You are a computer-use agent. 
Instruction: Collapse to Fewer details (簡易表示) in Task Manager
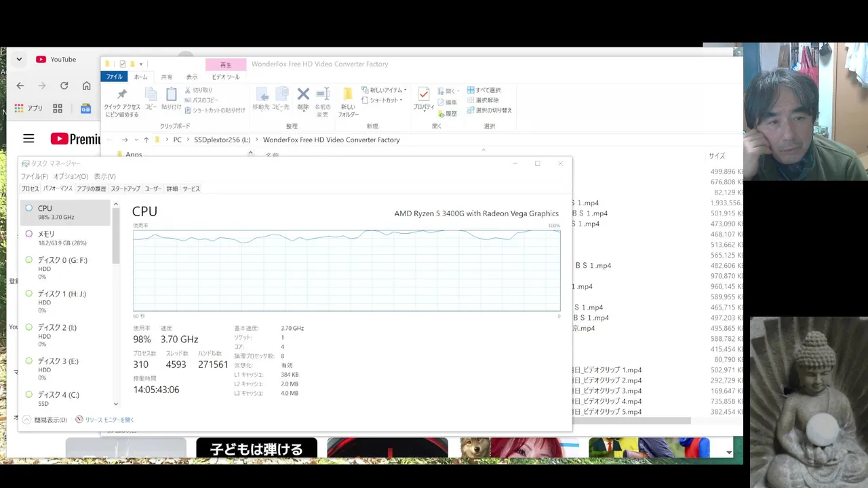(45, 420)
